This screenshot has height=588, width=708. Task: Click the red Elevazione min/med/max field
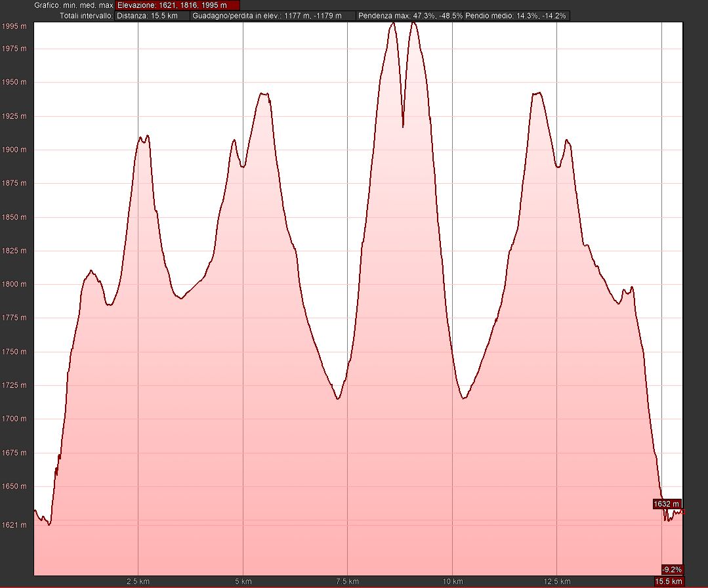pos(177,5)
